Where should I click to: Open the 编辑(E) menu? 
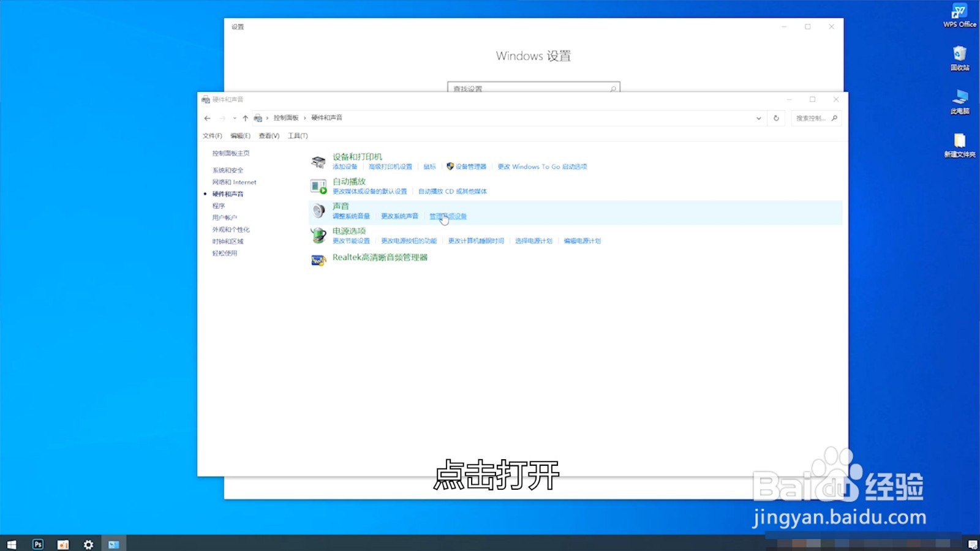pyautogui.click(x=240, y=136)
